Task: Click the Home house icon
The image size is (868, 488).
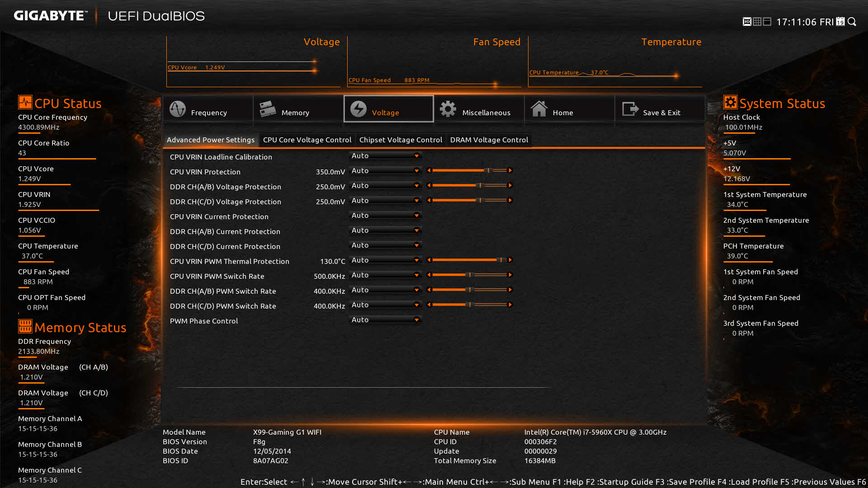Action: pyautogui.click(x=539, y=109)
